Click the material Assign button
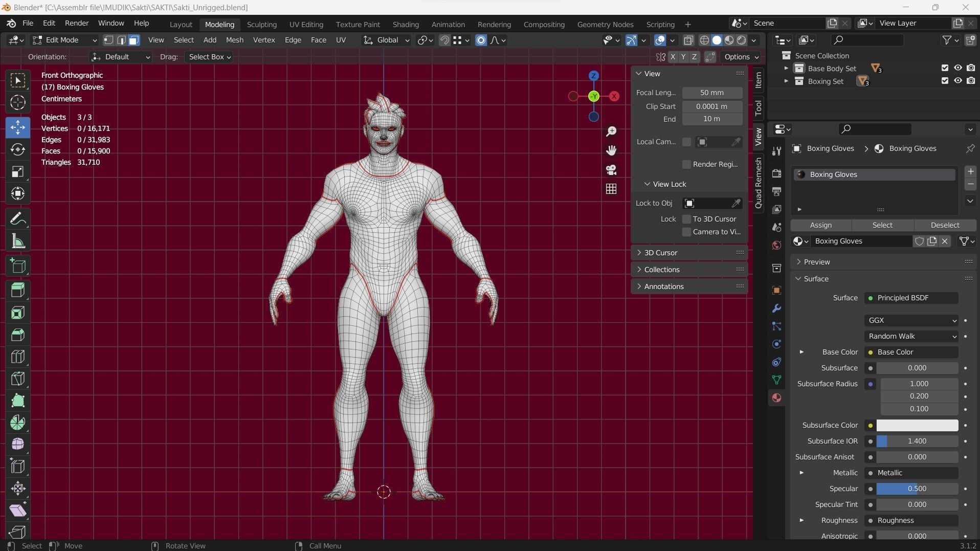 pos(821,225)
